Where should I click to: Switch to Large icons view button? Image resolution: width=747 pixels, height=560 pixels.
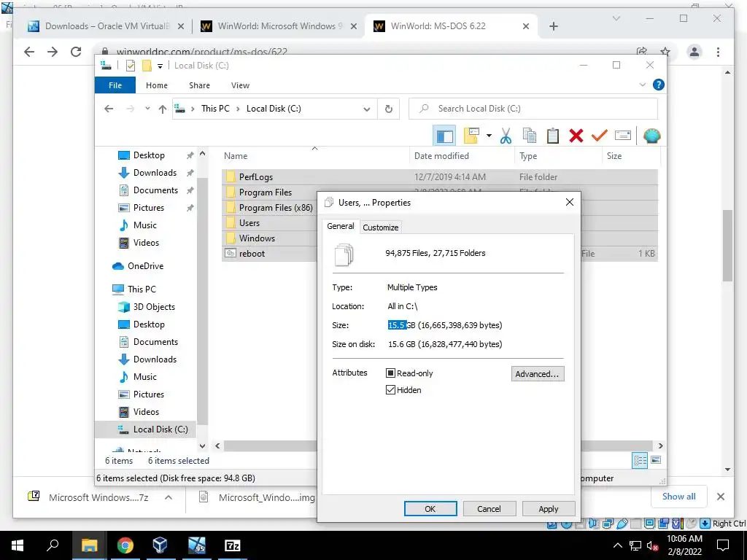point(656,460)
